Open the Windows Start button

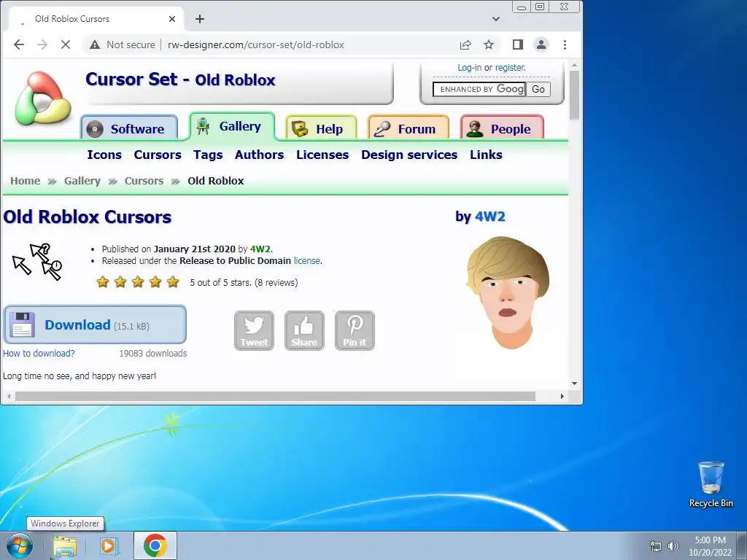(20, 545)
